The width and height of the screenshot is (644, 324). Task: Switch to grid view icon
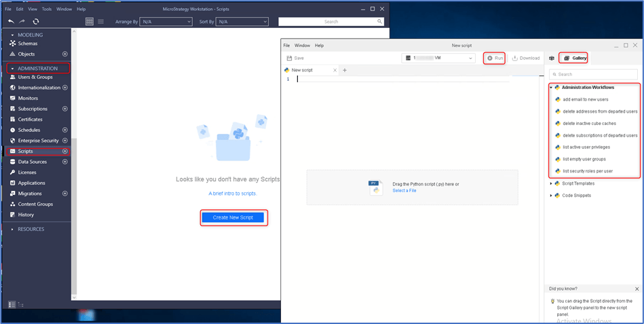click(89, 21)
